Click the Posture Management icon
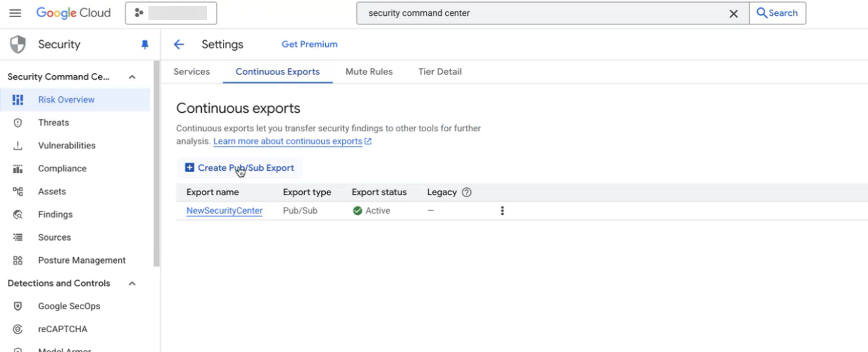The height and width of the screenshot is (352, 868). point(18,260)
